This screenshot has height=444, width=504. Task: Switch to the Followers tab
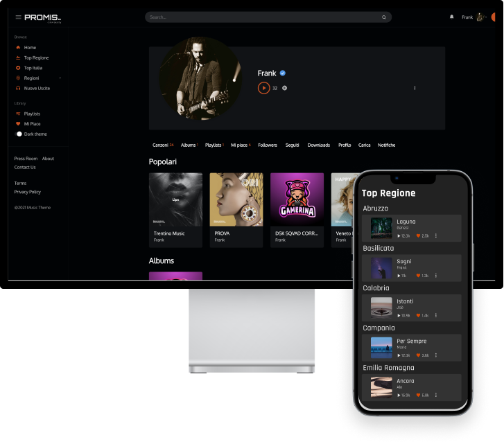268,145
